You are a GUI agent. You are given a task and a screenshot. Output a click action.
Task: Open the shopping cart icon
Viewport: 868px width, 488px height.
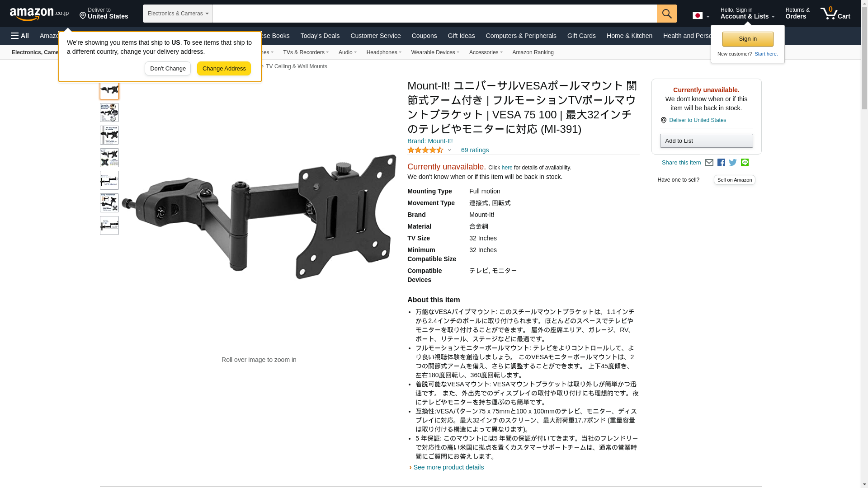tap(835, 14)
